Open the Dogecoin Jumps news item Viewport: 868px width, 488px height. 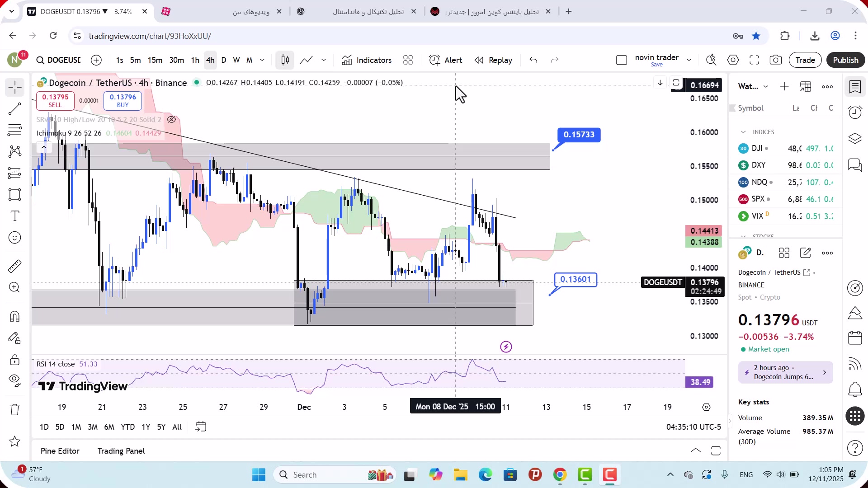pyautogui.click(x=785, y=372)
